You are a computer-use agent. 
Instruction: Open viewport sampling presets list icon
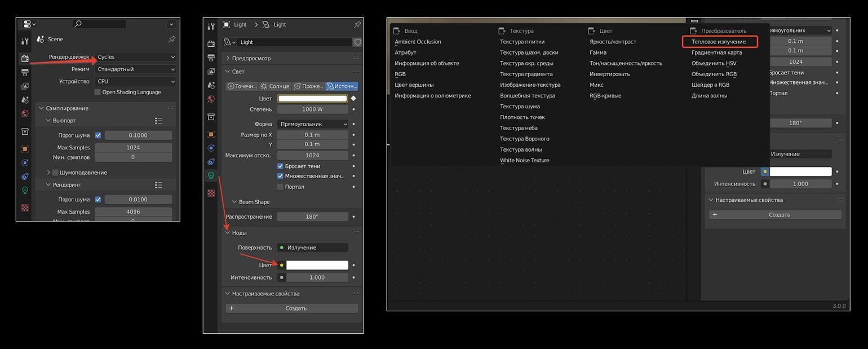tap(158, 121)
